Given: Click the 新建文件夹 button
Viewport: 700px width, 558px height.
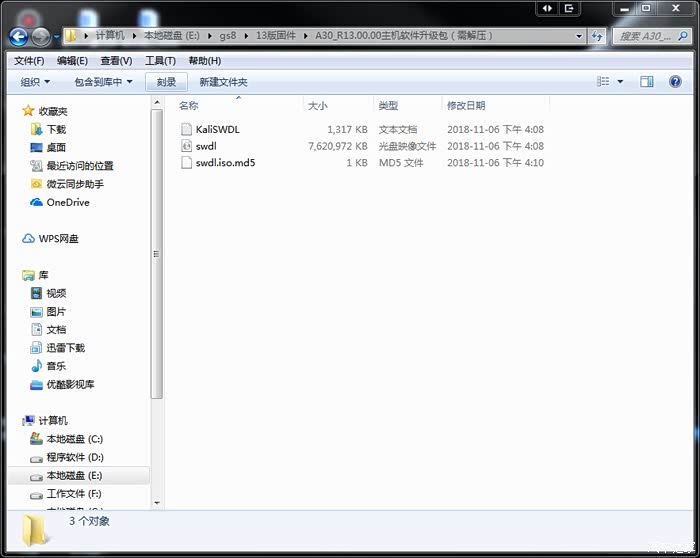Looking at the screenshot, I should 223,82.
